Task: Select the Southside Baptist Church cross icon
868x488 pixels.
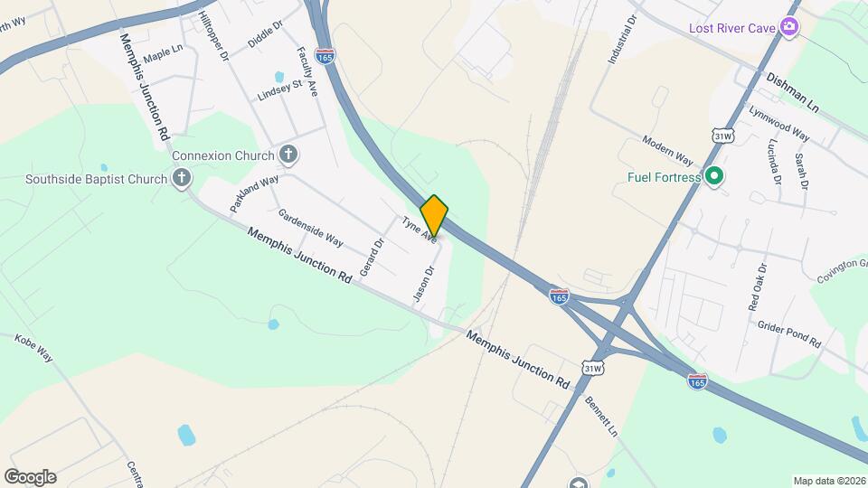Action: 182,179
